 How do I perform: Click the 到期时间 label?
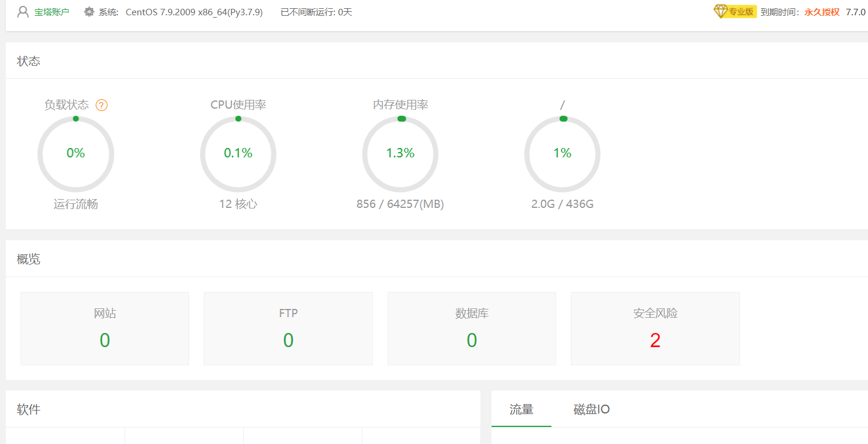point(780,12)
